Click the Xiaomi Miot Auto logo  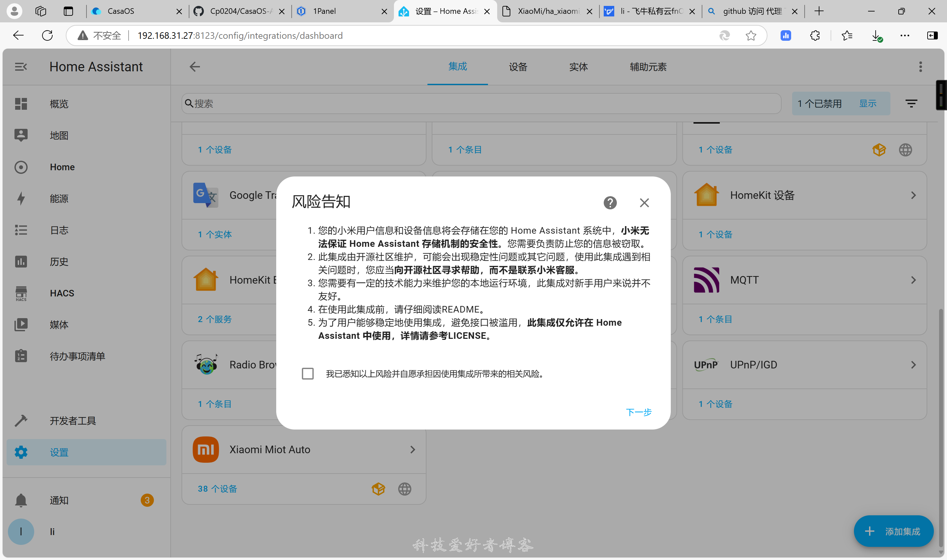click(x=206, y=450)
